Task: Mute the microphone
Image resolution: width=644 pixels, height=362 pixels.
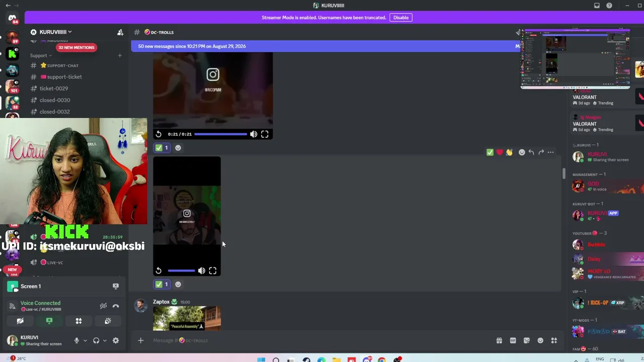Action: click(x=76, y=340)
